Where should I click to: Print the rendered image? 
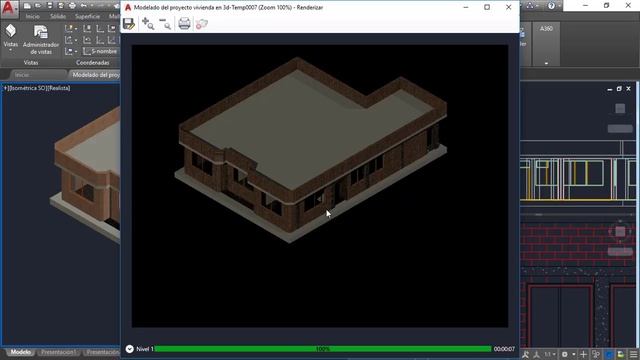[184, 24]
